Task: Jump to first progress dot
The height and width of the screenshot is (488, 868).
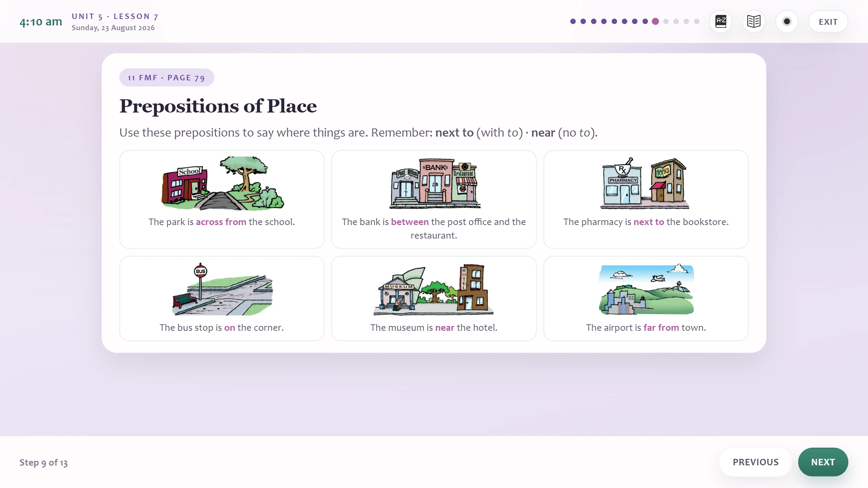Action: (x=573, y=21)
